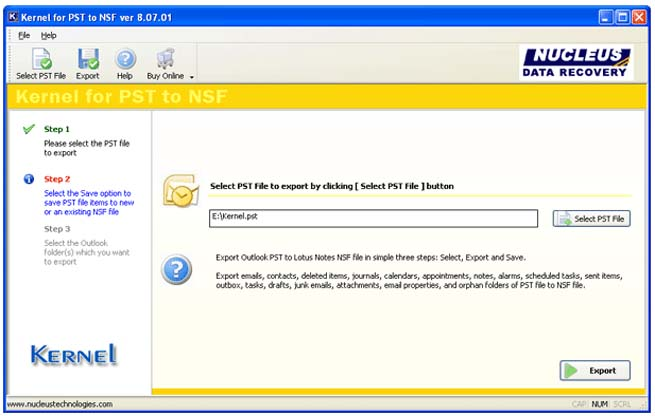Click the SCRL status bar indicator
The image size is (655, 416).
pyautogui.click(x=622, y=404)
